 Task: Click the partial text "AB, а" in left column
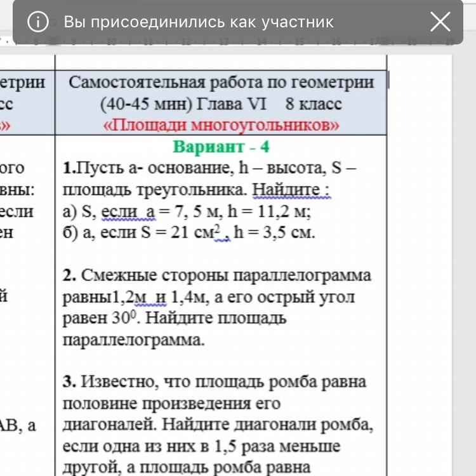pyautogui.click(x=18, y=425)
